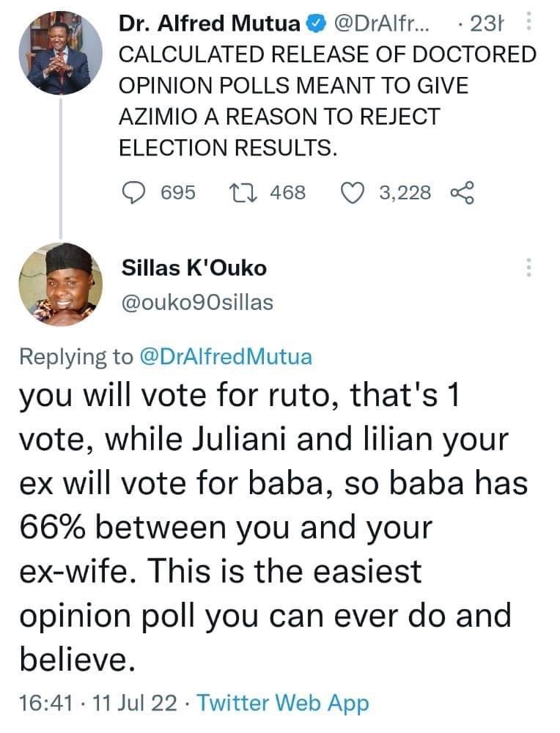Click the Dr. Alfred Mutua display name
The width and height of the screenshot is (560, 733).
pyautogui.click(x=210, y=23)
